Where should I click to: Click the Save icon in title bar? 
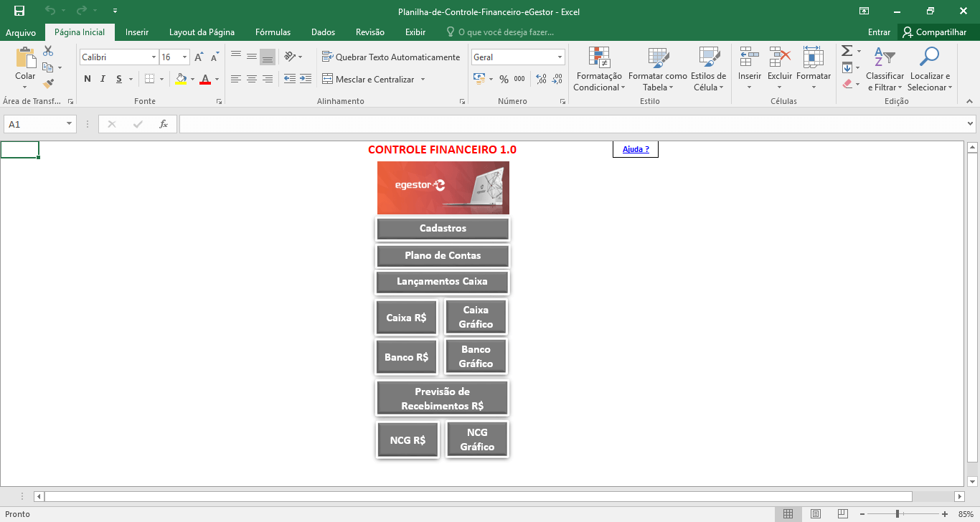point(19,11)
